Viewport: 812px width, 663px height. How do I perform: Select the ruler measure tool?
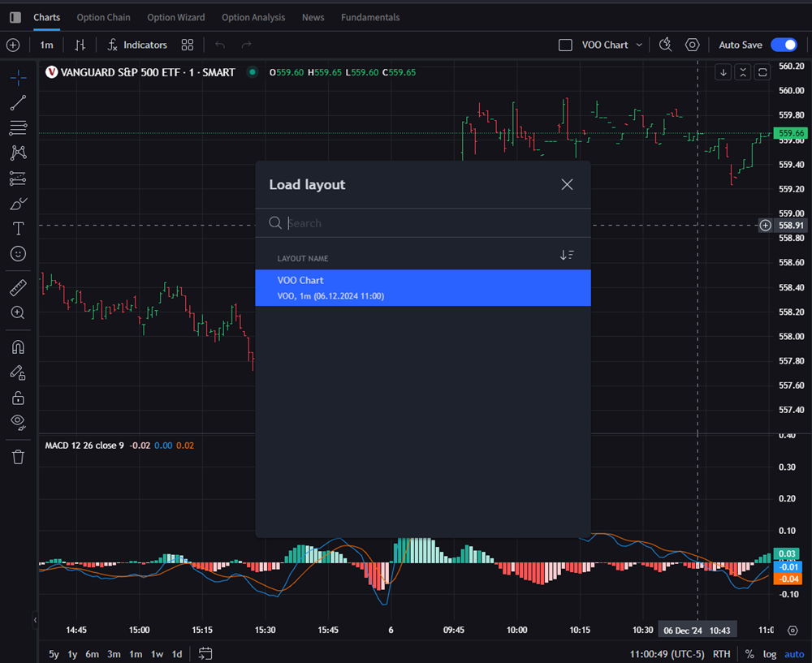(x=18, y=288)
